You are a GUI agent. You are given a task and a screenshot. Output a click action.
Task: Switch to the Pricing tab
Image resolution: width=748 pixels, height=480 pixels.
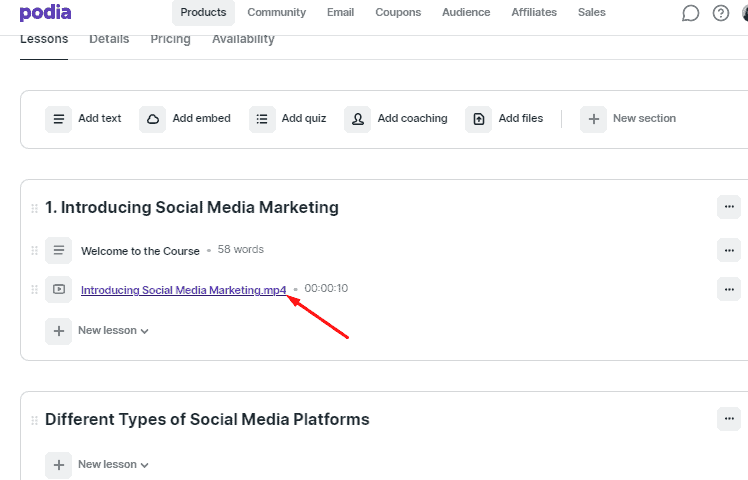tap(170, 39)
